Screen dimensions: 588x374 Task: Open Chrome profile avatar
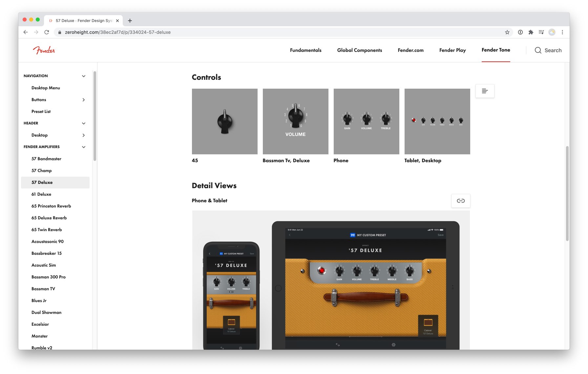(x=552, y=32)
